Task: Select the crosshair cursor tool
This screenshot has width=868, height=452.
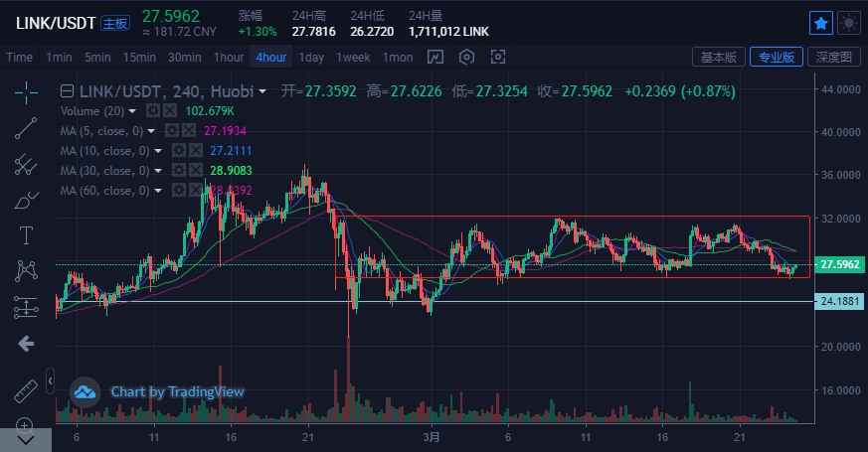Action: 26,92
